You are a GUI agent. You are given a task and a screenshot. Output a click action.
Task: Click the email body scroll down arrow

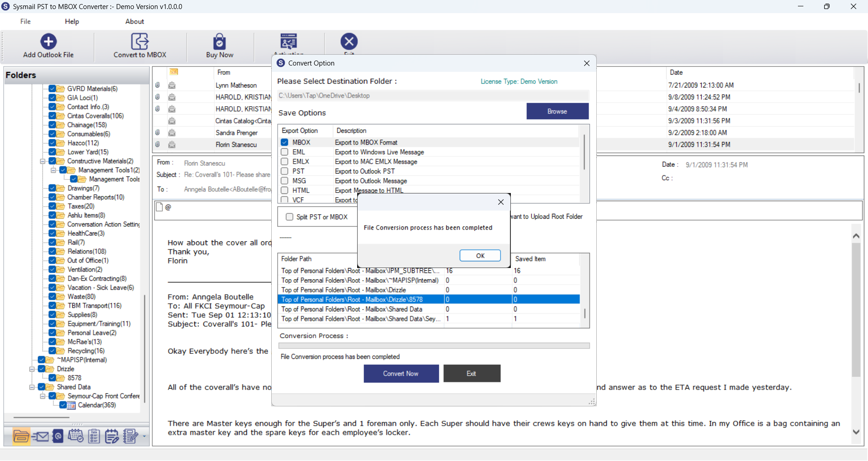(x=856, y=432)
